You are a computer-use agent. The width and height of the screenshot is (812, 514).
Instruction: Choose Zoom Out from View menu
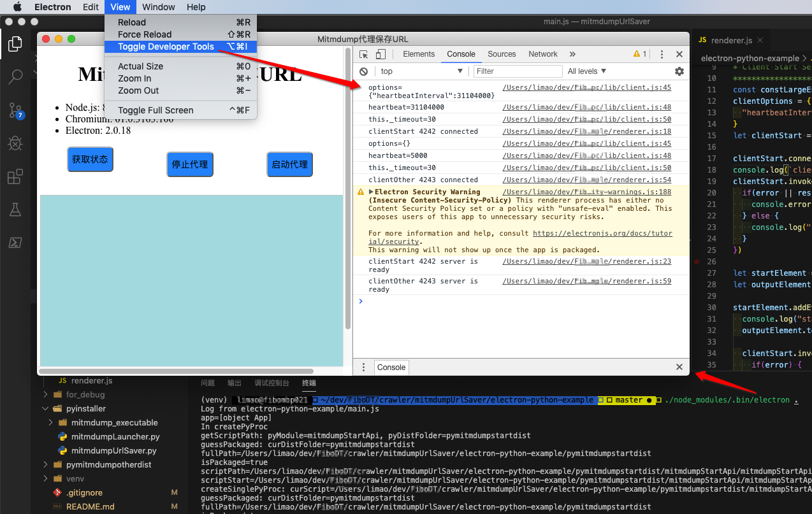[x=181, y=90]
